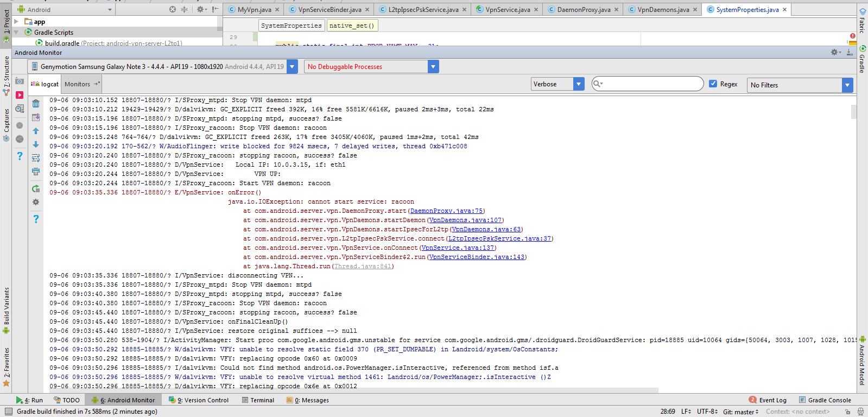868x417 pixels.
Task: Print logcat with the printer icon
Action: coord(36,172)
